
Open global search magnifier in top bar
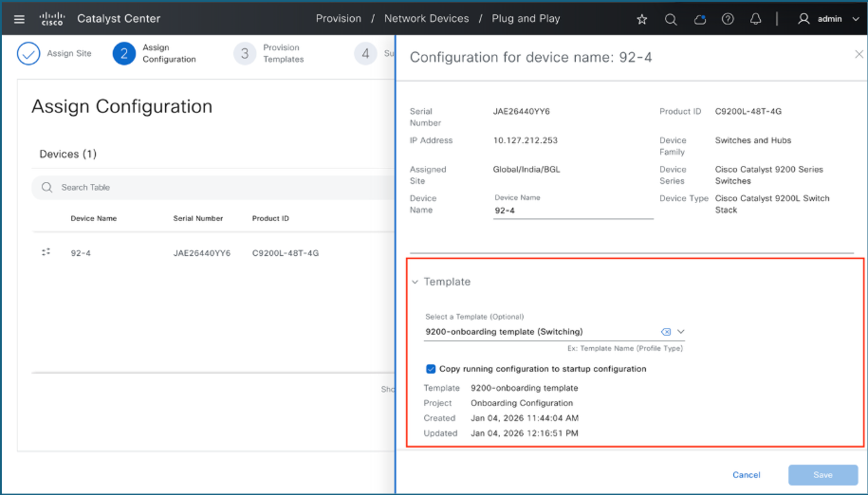[x=671, y=19]
